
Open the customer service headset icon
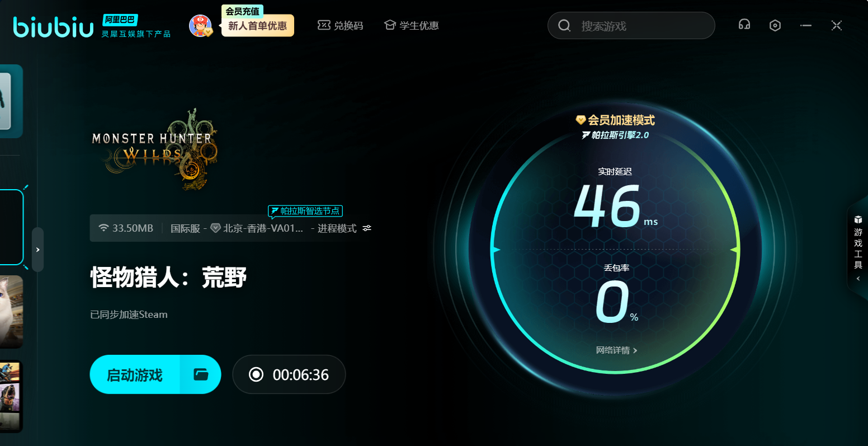[744, 25]
